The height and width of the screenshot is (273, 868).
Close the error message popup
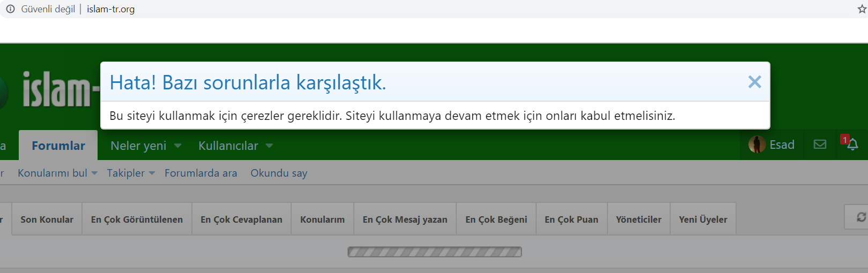point(754,82)
